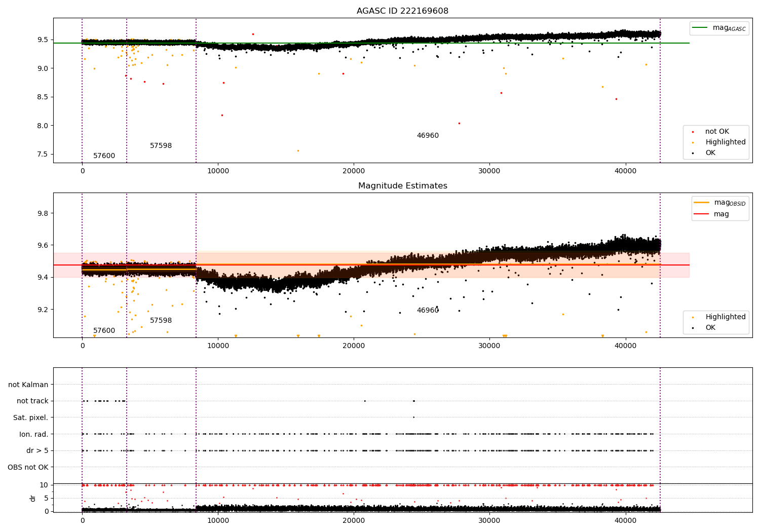
Task: Click y-tick '9.2' on Magnitude Estimates plot
Action: [42, 310]
